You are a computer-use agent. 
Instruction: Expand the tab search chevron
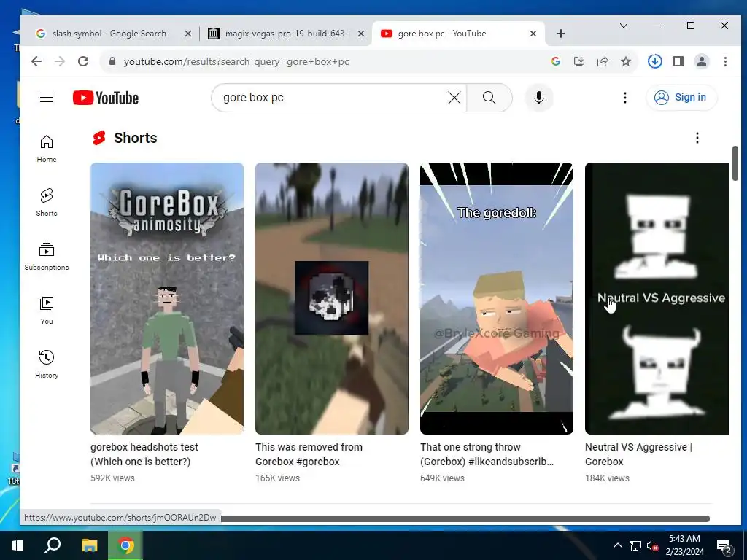[x=623, y=26]
